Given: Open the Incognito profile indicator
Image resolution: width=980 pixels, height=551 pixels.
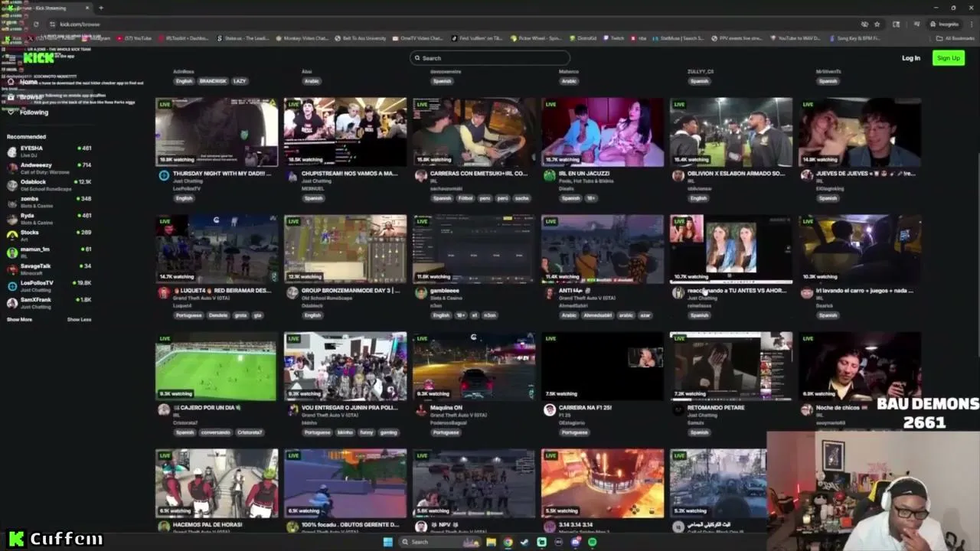Looking at the screenshot, I should [945, 24].
